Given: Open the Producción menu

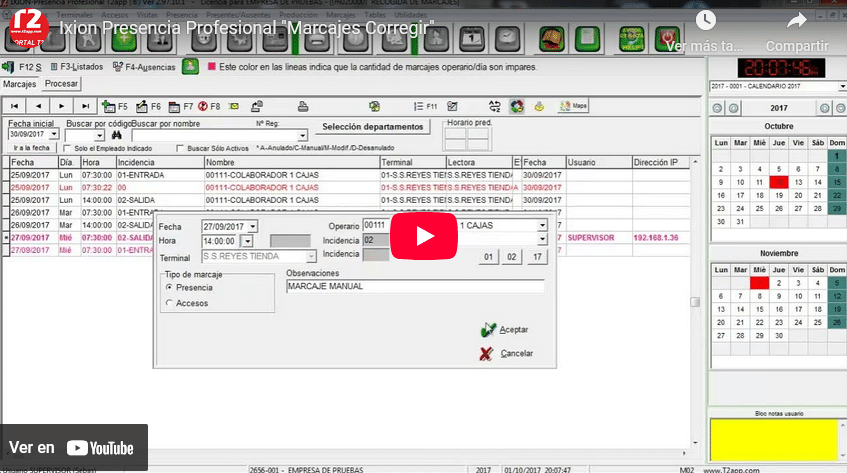Looking at the screenshot, I should pyautogui.click(x=298, y=15).
